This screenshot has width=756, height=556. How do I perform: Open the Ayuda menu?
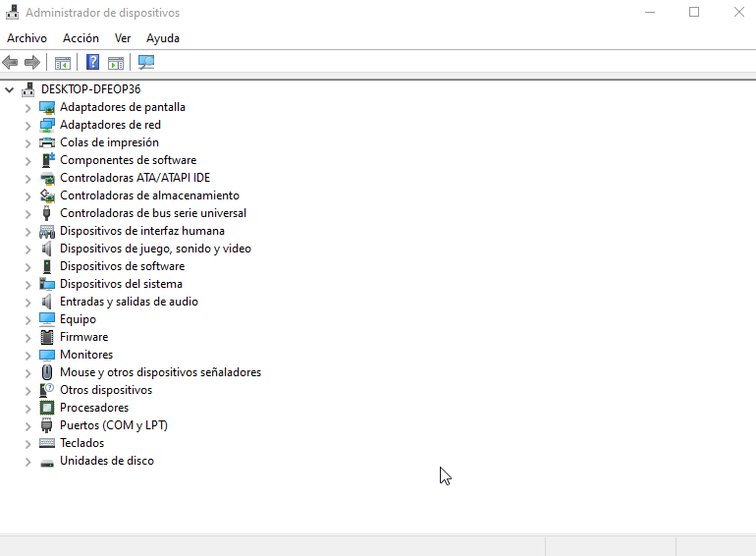(163, 38)
